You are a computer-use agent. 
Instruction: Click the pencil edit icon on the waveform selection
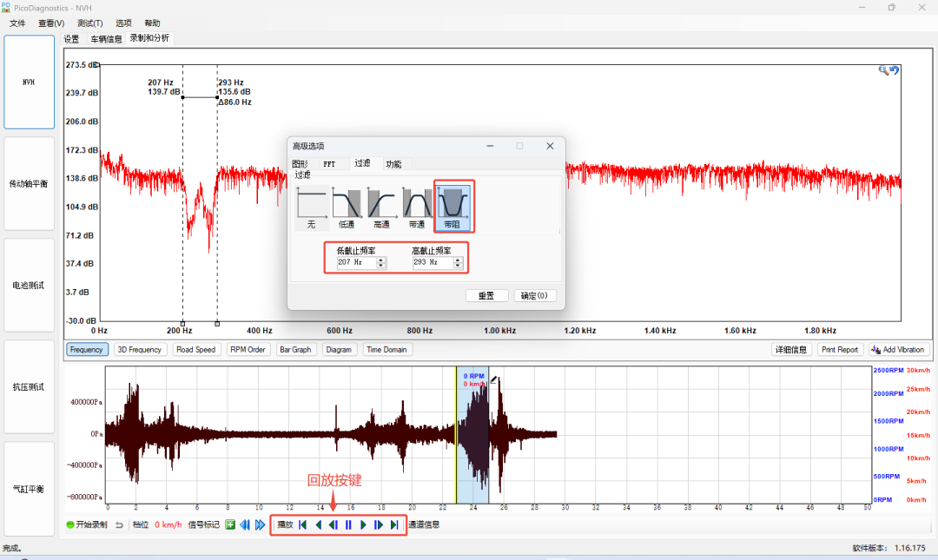(494, 379)
